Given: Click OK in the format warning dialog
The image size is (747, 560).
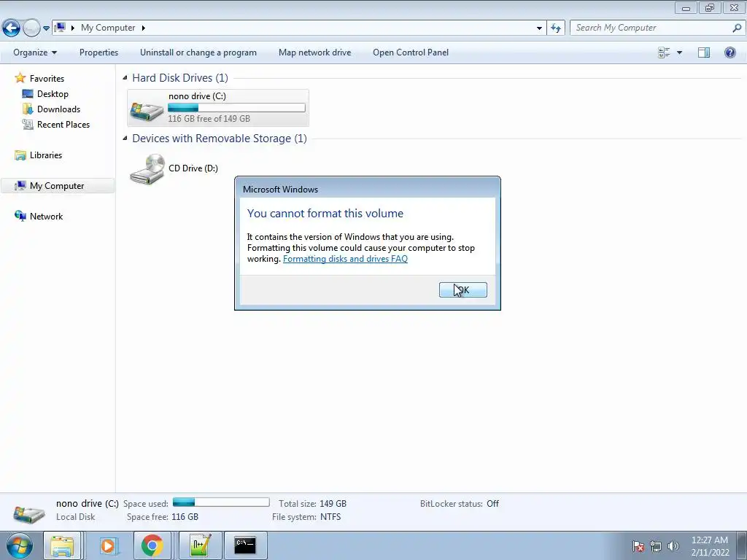Looking at the screenshot, I should [x=462, y=289].
